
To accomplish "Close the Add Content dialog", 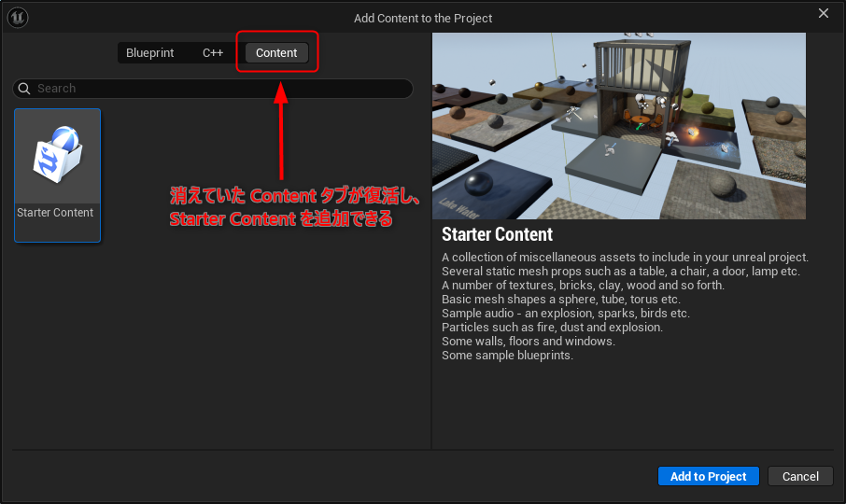I will point(823,13).
